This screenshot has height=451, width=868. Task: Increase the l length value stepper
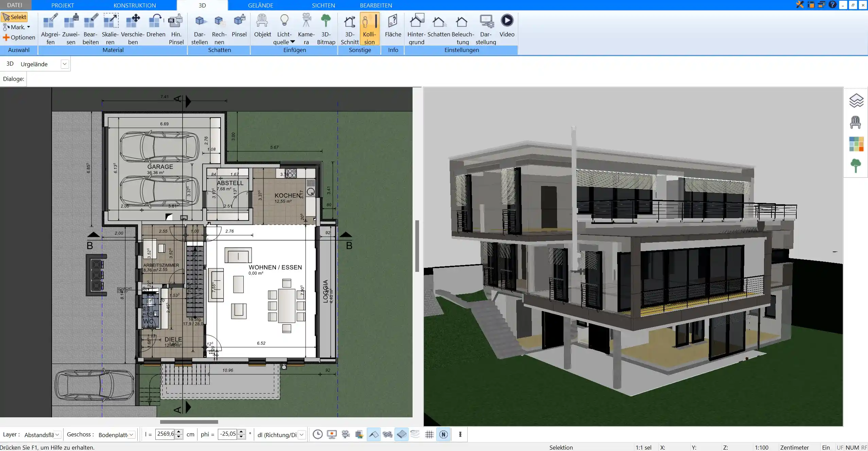click(x=179, y=432)
